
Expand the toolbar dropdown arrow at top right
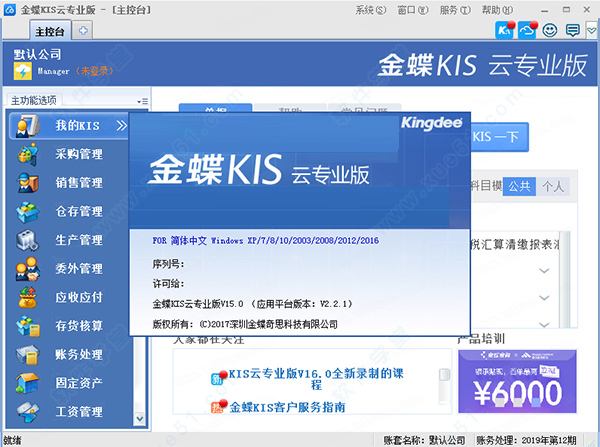pyautogui.click(x=591, y=31)
